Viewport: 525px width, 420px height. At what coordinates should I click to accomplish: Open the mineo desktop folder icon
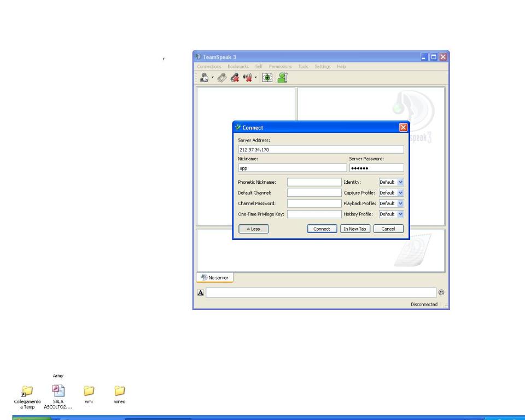(x=119, y=391)
